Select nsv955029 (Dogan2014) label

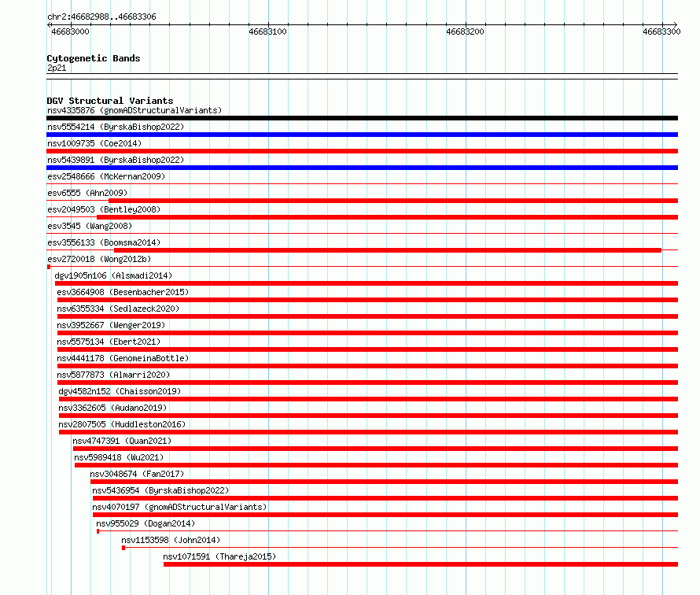tap(146, 523)
